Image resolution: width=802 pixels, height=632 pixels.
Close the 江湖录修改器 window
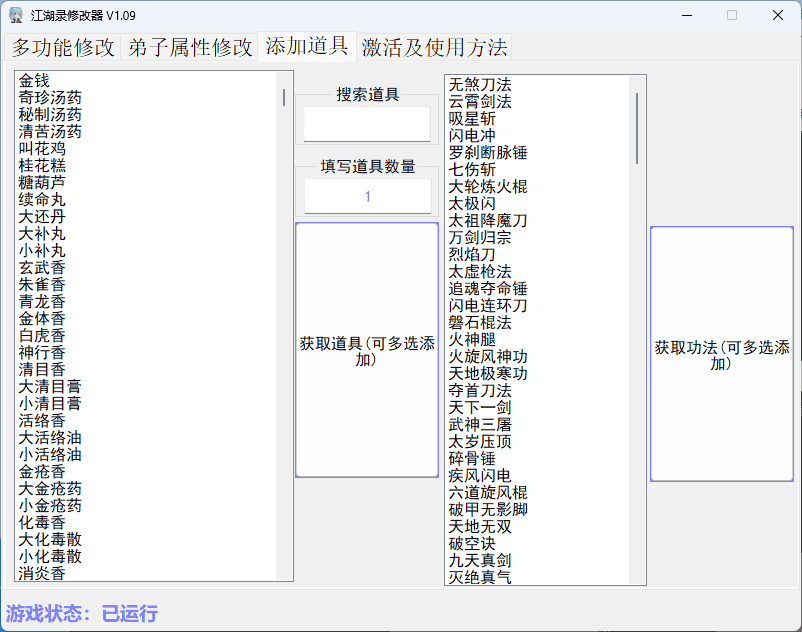(x=777, y=15)
